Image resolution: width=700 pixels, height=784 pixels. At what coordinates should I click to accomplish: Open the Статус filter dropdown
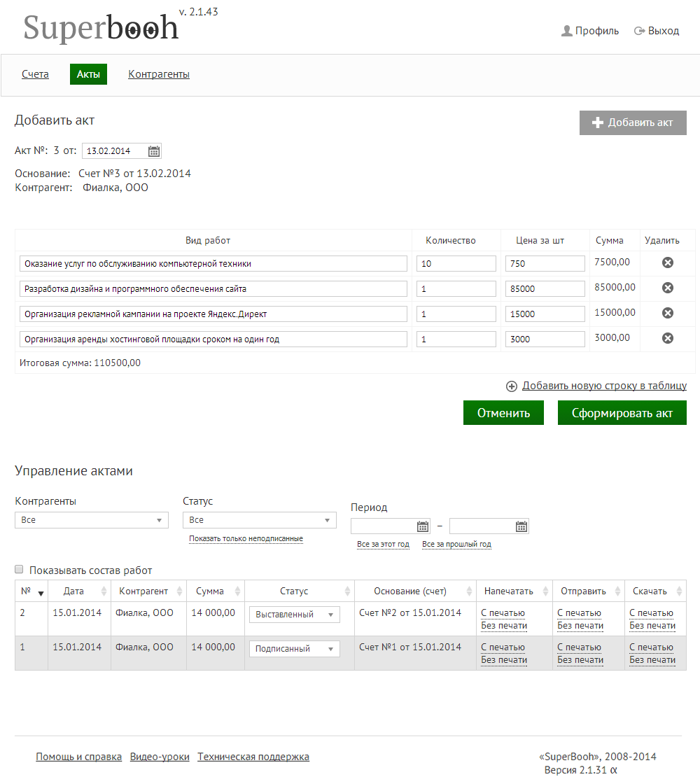(x=259, y=520)
